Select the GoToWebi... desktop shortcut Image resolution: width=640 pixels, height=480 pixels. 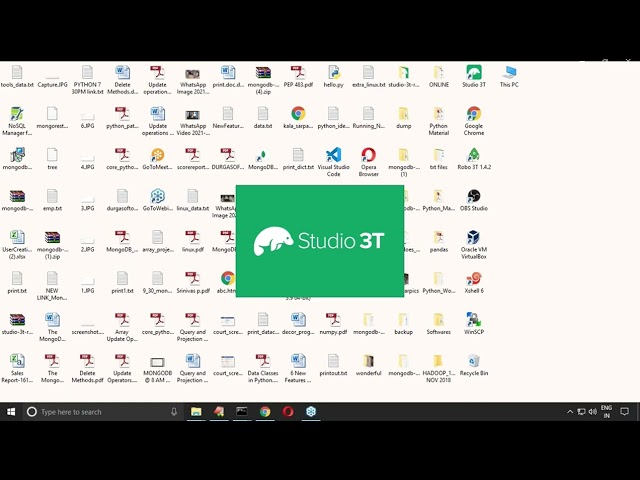pos(158,200)
